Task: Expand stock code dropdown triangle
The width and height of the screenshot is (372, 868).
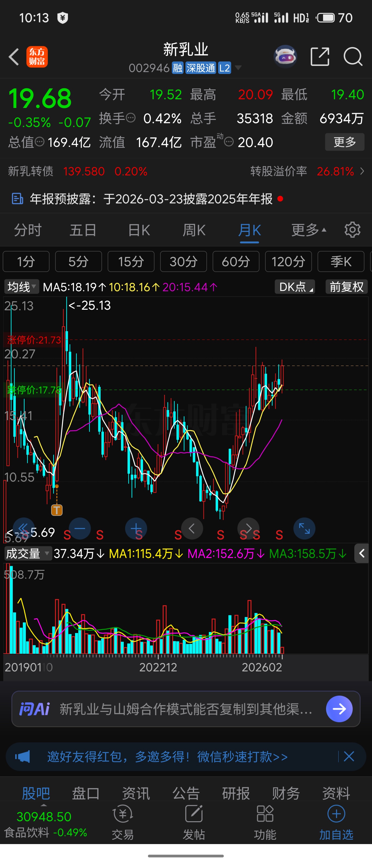Action: point(238,68)
